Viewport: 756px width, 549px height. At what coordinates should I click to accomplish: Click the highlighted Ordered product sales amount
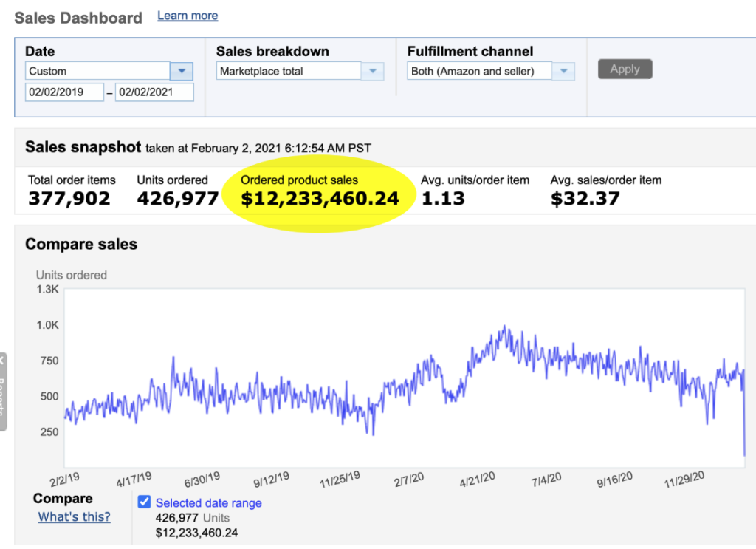(x=320, y=198)
